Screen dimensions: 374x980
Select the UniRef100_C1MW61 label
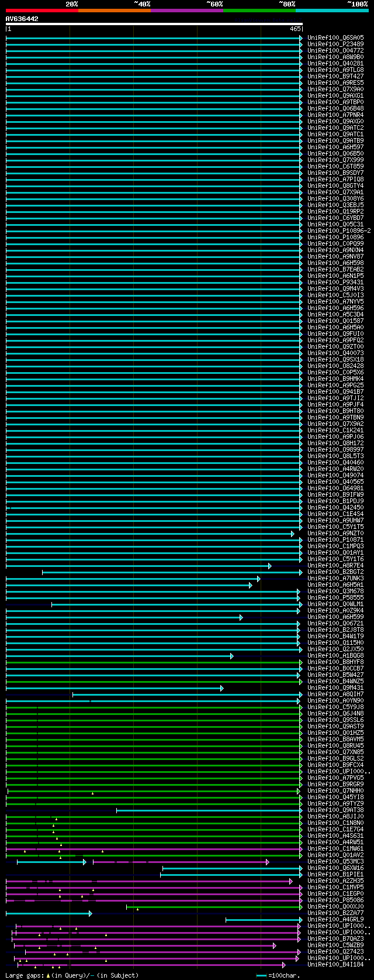coord(335,848)
